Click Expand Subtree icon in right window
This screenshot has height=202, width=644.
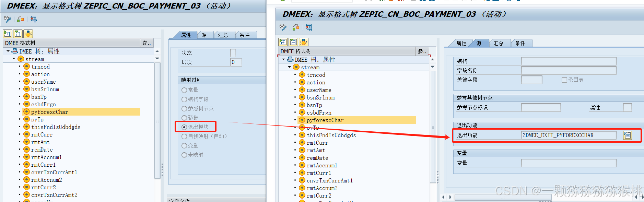283,42
